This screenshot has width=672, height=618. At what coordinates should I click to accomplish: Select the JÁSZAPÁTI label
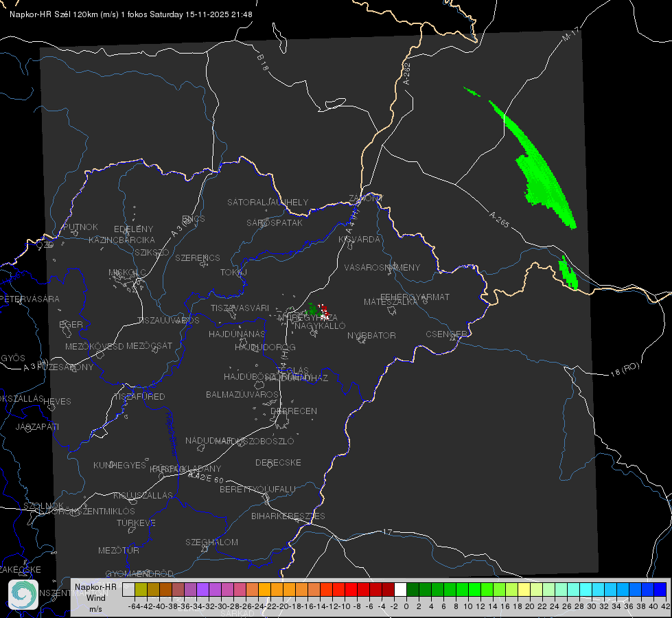tap(37, 426)
